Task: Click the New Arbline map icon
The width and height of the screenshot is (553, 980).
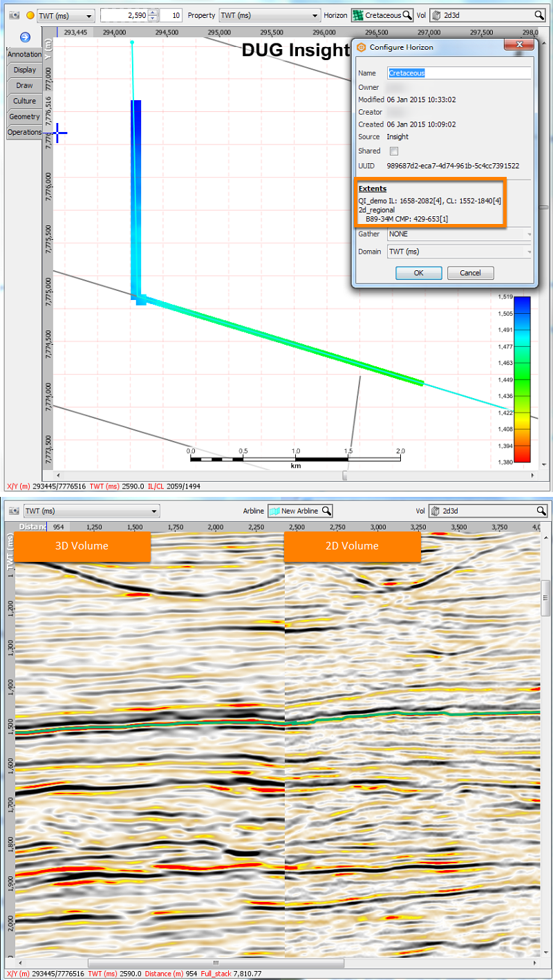Action: pos(274,511)
